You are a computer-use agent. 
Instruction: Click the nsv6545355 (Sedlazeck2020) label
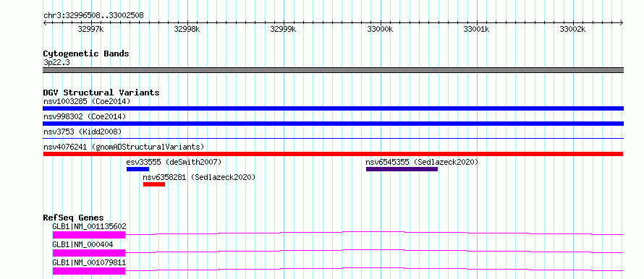pos(422,162)
